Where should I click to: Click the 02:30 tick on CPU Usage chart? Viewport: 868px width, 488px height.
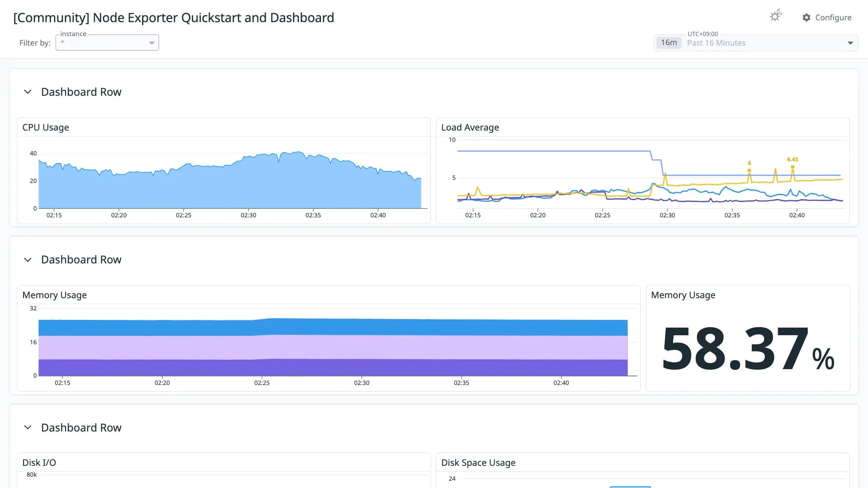tap(248, 215)
